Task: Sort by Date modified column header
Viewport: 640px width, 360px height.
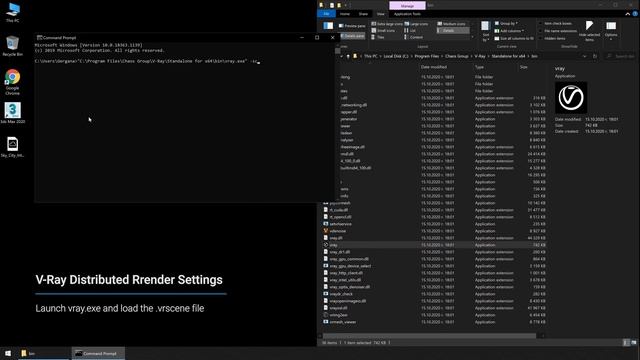Action: [433, 67]
